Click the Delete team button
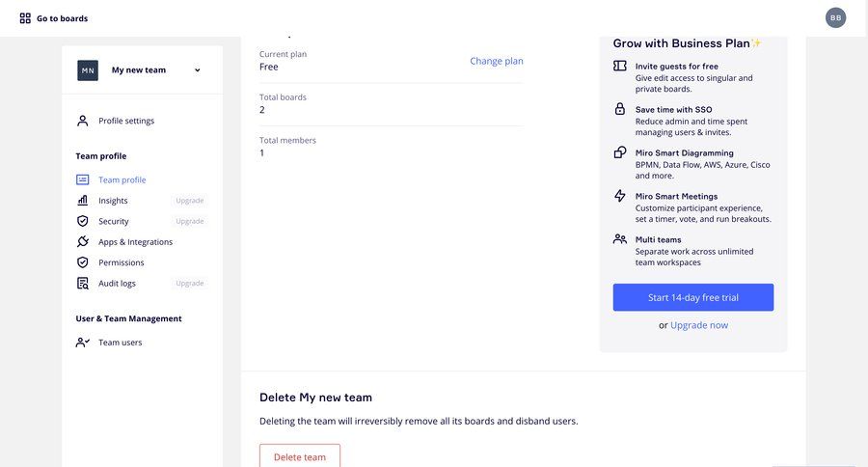Image resolution: width=868 pixels, height=467 pixels. coord(300,456)
